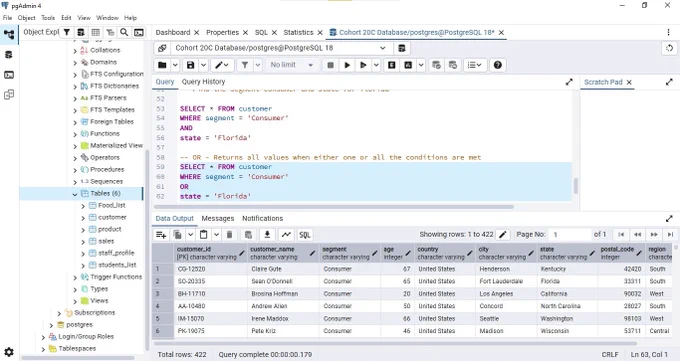Click the Add row icon in Data Output
This screenshot has height=361, width=680.
point(161,235)
